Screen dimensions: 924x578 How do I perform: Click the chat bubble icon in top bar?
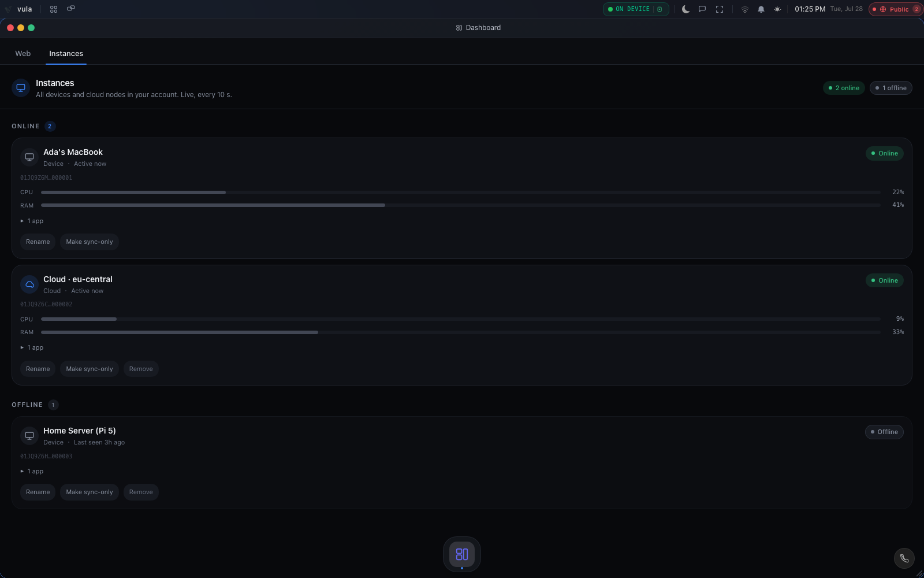[702, 9]
